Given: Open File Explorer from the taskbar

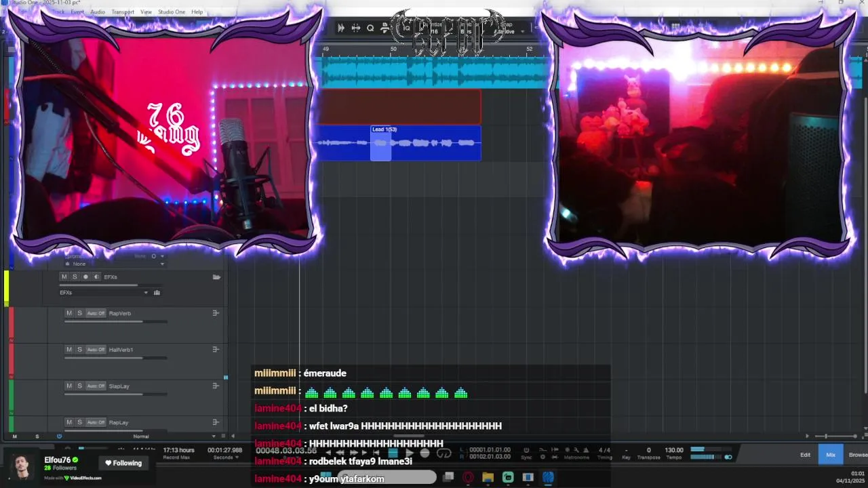Looking at the screenshot, I should click(x=488, y=478).
